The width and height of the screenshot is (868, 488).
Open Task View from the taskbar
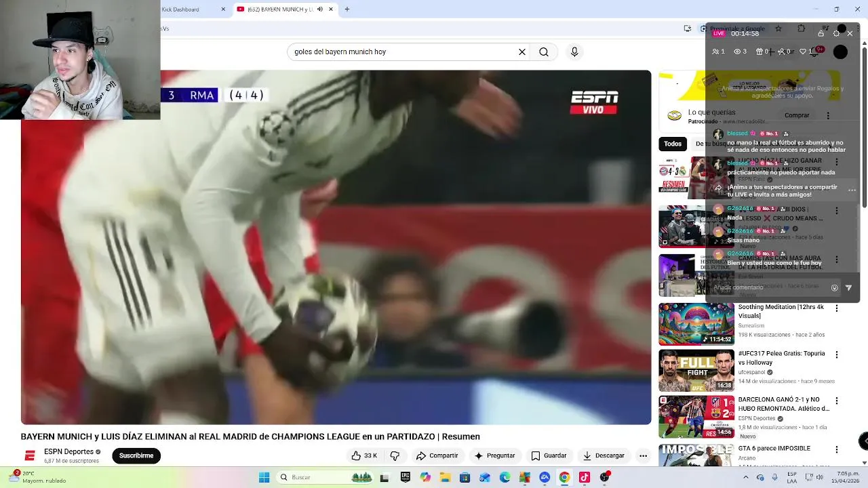click(385, 477)
